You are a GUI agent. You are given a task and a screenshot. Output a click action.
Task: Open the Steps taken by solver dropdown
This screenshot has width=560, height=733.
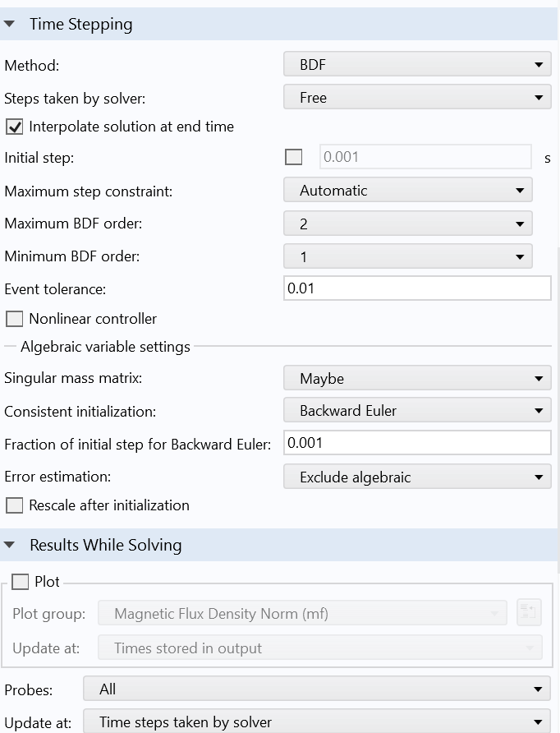[416, 98]
